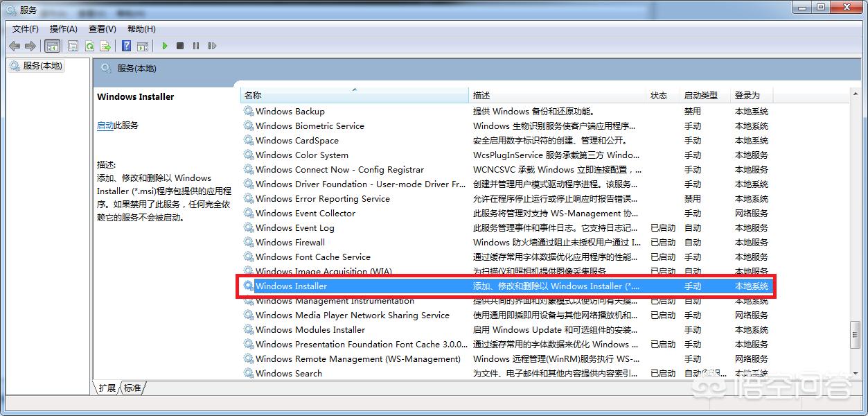Screen dimensions: 868x416
Task: Click gear icon beside Windows Event Log
Action: [248, 227]
